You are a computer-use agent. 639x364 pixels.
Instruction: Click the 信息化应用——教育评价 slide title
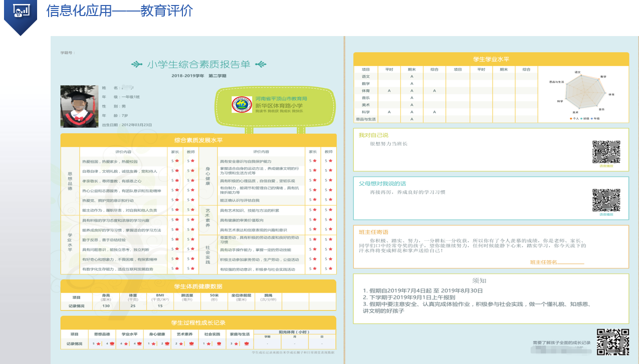[119, 11]
